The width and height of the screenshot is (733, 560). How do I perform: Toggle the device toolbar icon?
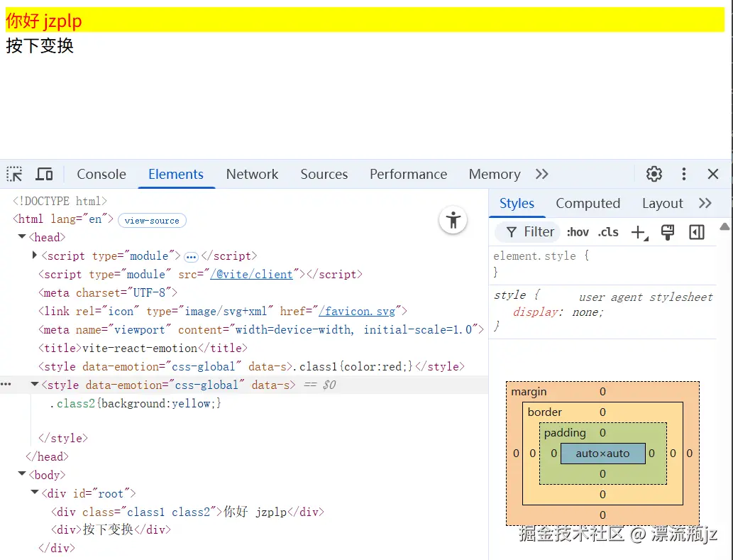[x=44, y=174]
